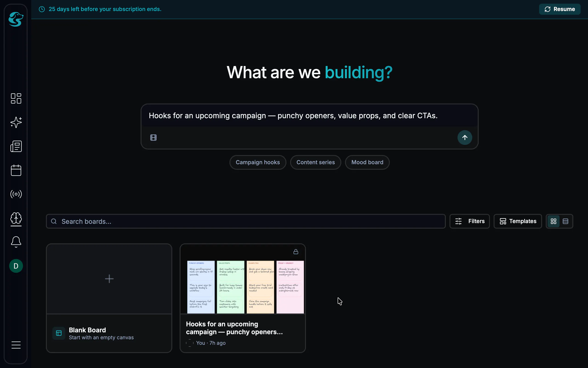Image resolution: width=588 pixels, height=368 pixels.
Task: Open the Templates gallery
Action: 517,221
